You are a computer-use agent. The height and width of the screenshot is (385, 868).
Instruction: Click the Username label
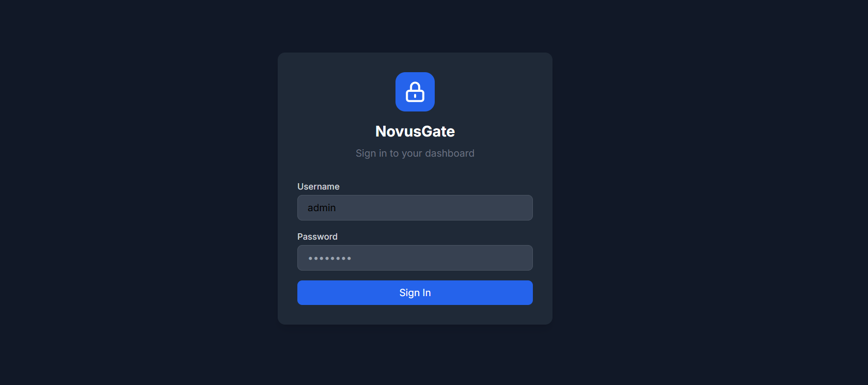tap(318, 187)
